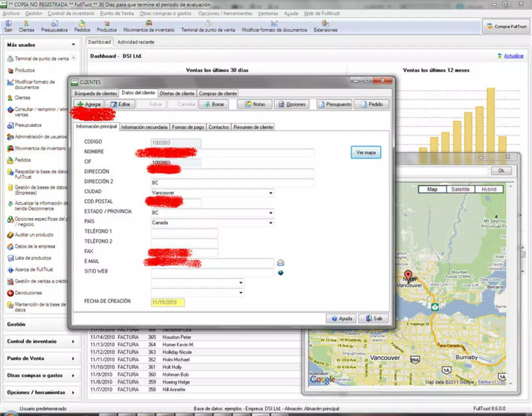The image size is (532, 416).
Task: Click the Comprar FullTrust button
Action: 506,27
